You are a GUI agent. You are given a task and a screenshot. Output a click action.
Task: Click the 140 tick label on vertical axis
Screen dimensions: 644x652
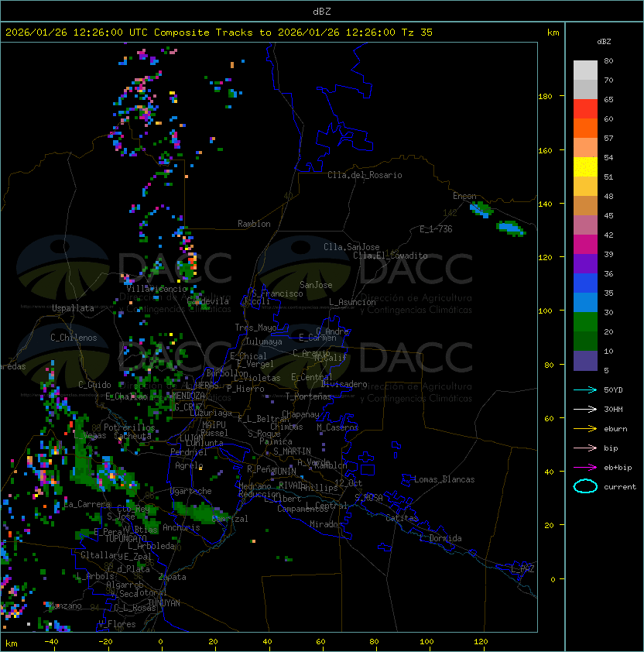(545, 204)
